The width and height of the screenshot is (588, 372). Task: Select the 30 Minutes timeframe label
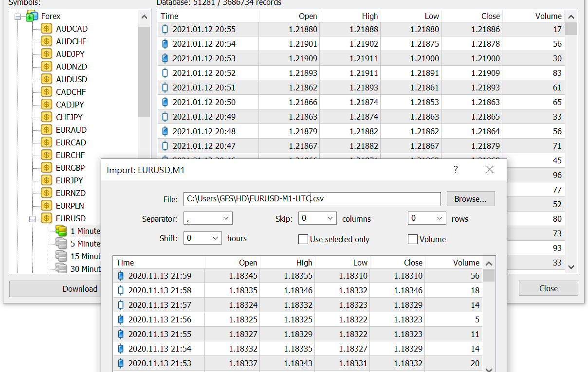(86, 269)
